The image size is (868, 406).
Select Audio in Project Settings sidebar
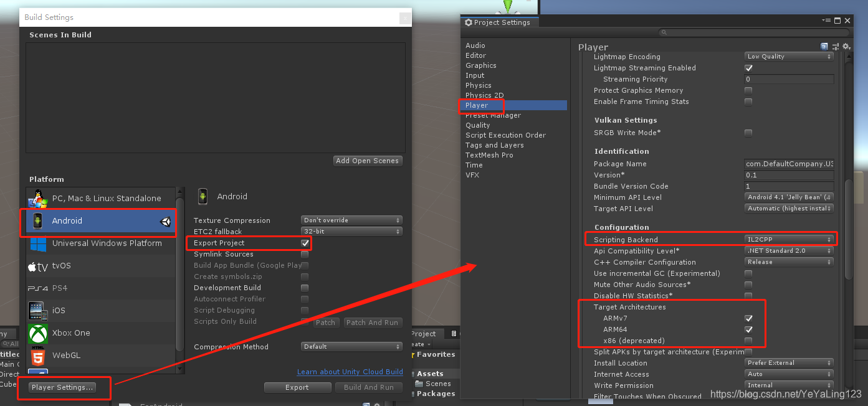[475, 45]
